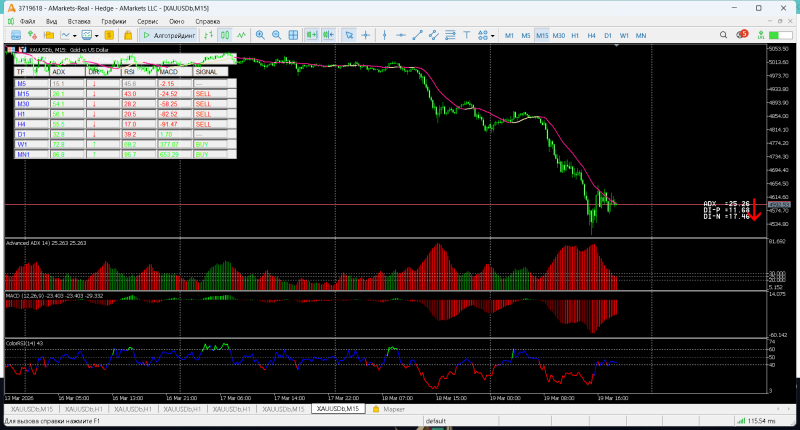Open notifications with red badge 5
The image size is (800, 430).
(x=742, y=35)
